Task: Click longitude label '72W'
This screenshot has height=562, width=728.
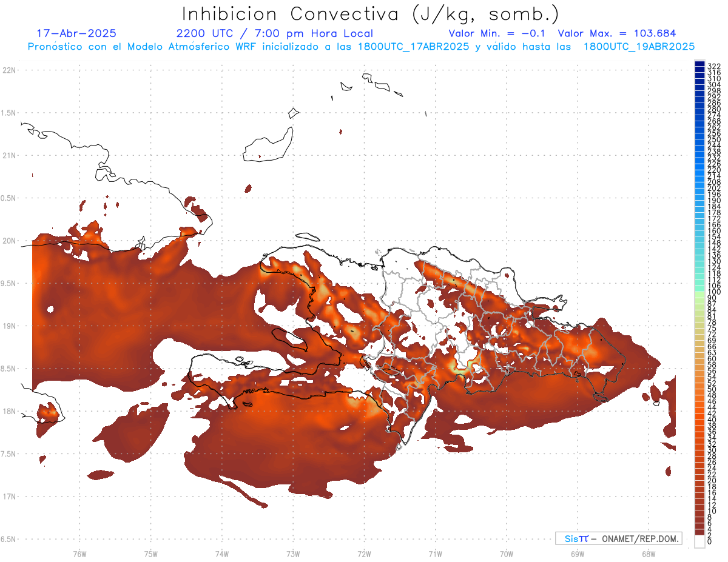Action: pyautogui.click(x=364, y=554)
